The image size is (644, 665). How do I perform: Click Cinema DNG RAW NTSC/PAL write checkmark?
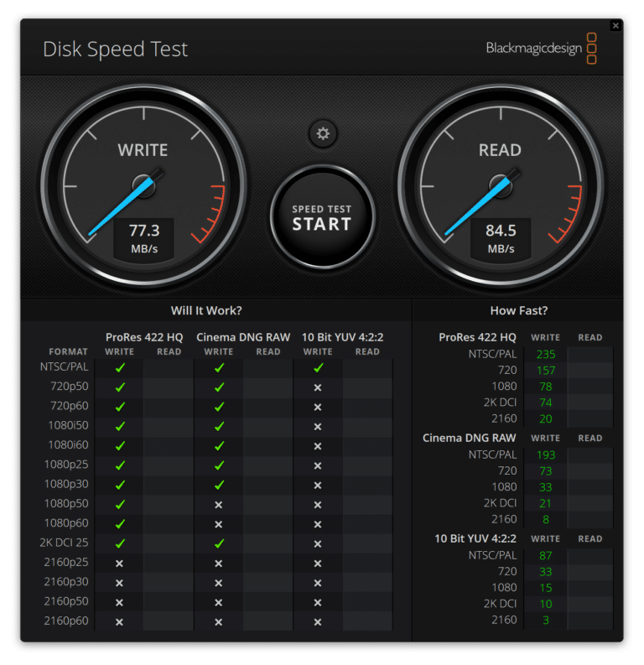point(219,367)
